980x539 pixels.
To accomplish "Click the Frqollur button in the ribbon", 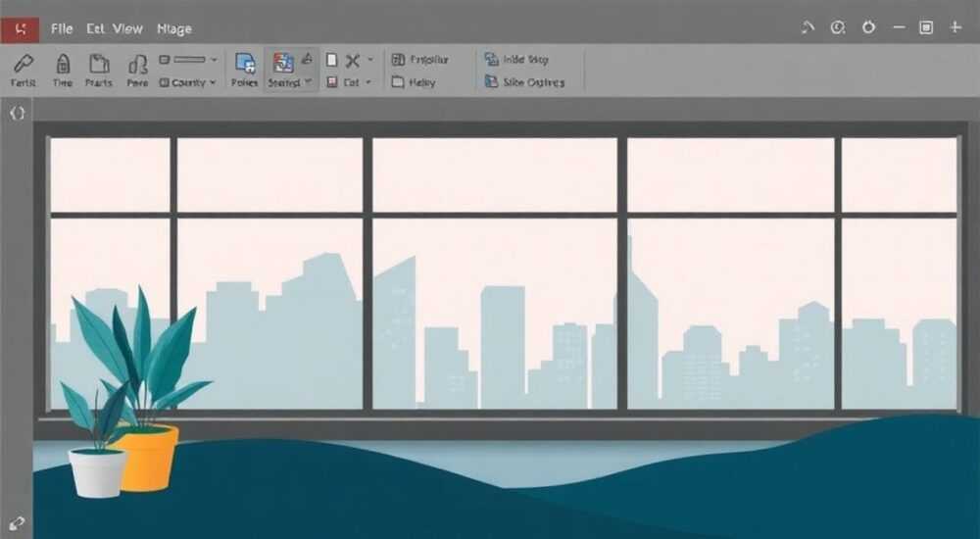I will (x=419, y=60).
